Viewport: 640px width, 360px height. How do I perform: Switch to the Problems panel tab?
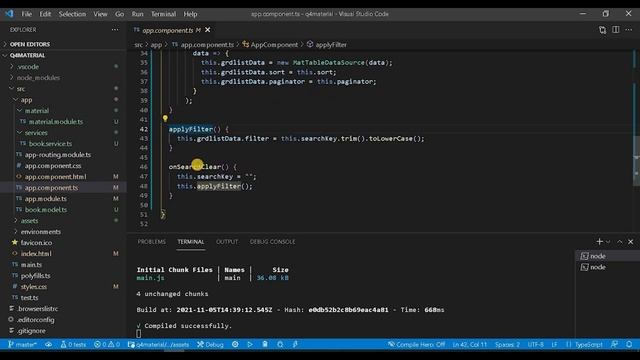[151, 242]
